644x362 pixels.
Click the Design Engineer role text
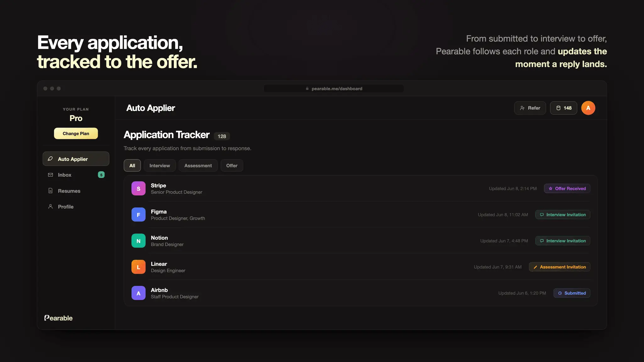pos(168,270)
